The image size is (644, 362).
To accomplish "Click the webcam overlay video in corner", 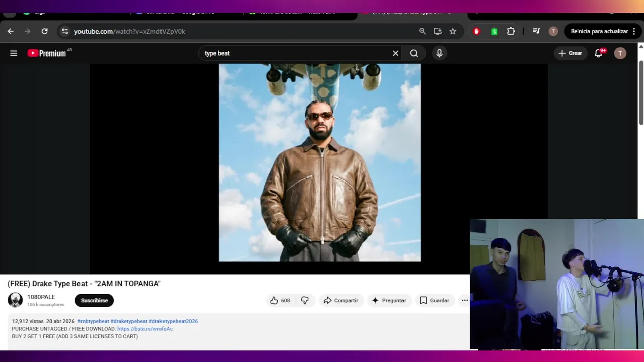I will click(557, 284).
